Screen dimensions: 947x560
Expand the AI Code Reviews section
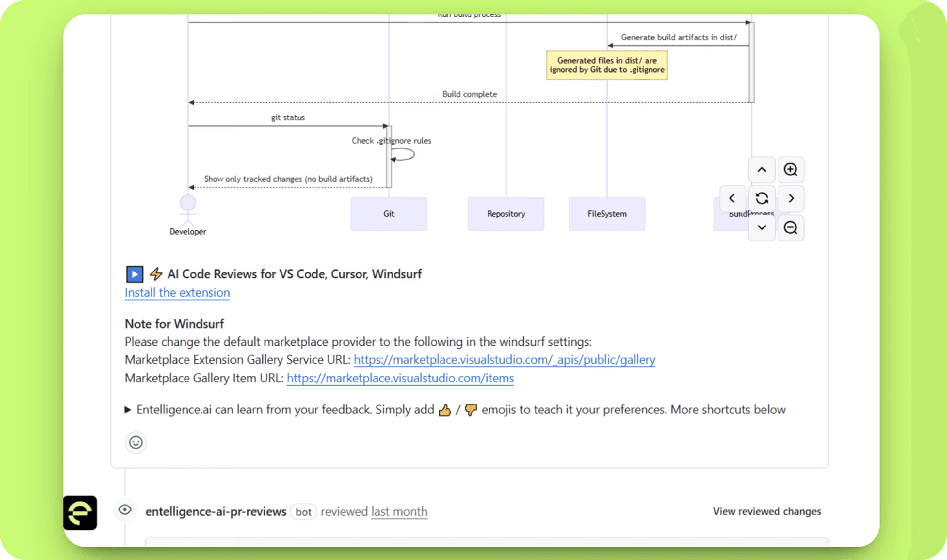[135, 274]
